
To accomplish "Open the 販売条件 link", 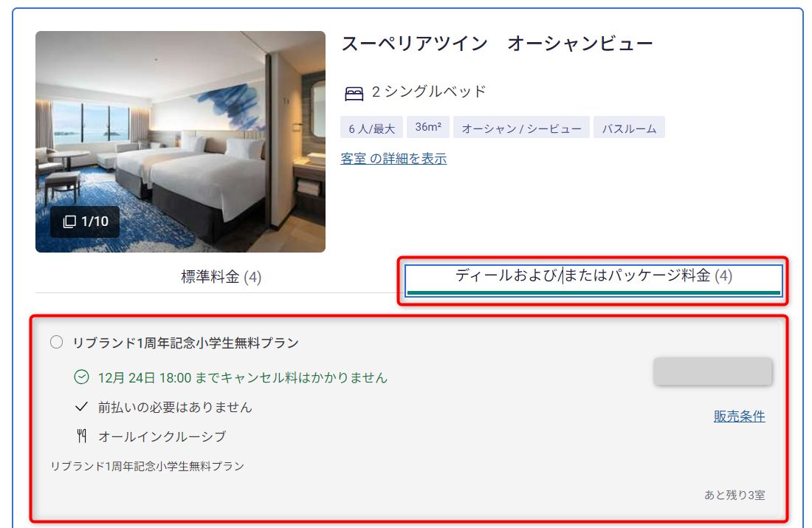I will click(739, 416).
